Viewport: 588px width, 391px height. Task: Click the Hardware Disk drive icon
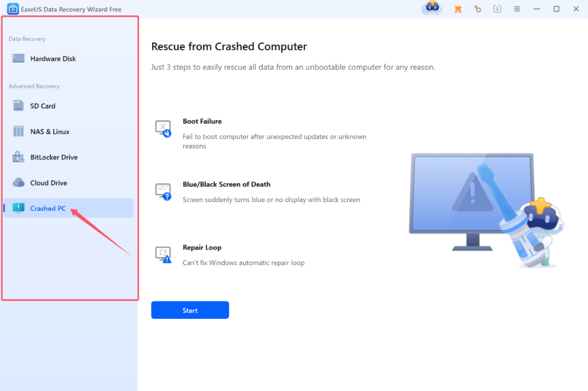18,58
